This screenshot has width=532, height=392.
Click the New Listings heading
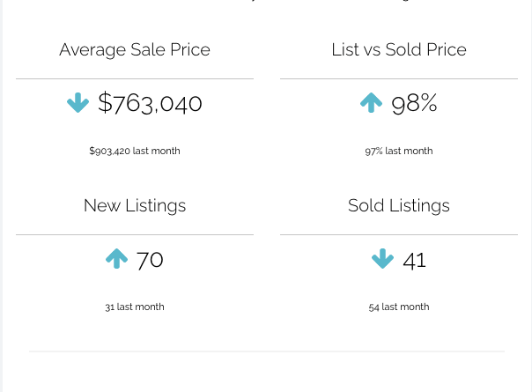pyautogui.click(x=135, y=205)
